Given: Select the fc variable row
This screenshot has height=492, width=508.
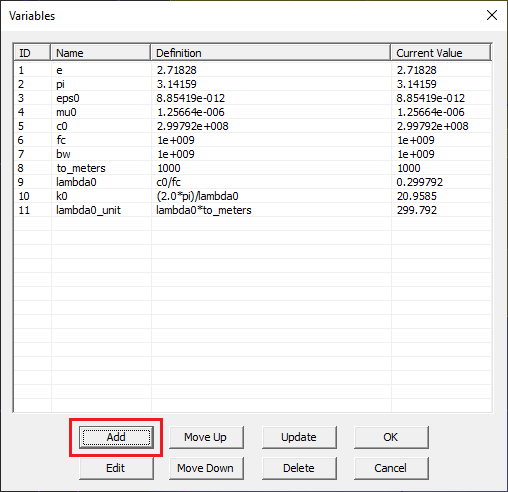Looking at the screenshot, I should point(253,140).
